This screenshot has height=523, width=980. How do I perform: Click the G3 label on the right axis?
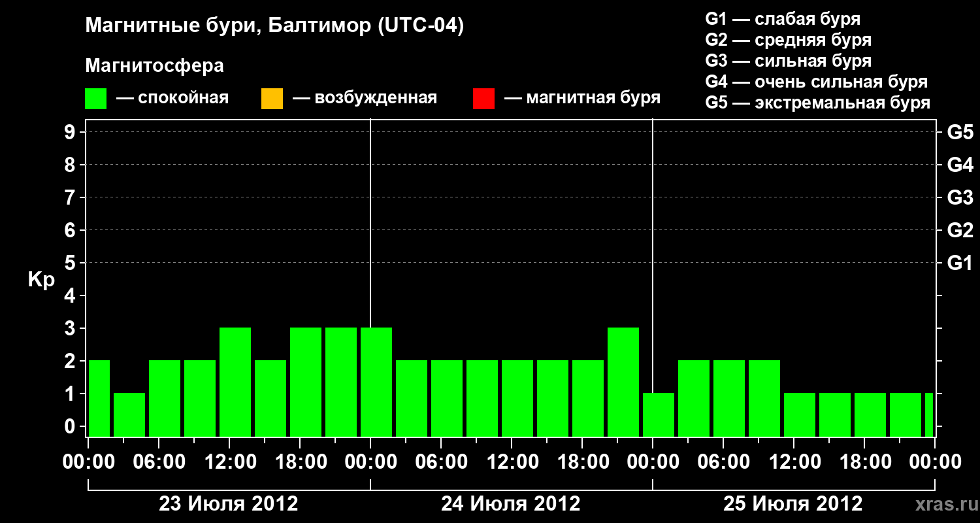(x=960, y=197)
